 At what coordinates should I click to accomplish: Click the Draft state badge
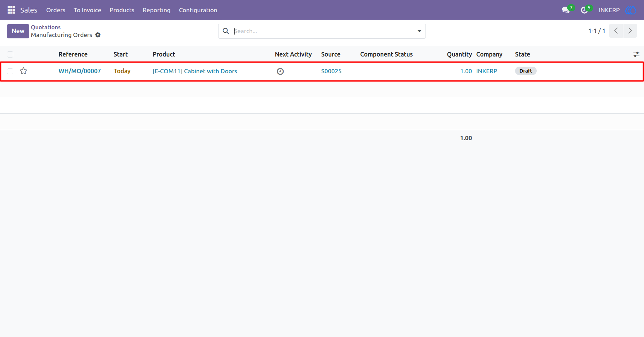(x=526, y=71)
